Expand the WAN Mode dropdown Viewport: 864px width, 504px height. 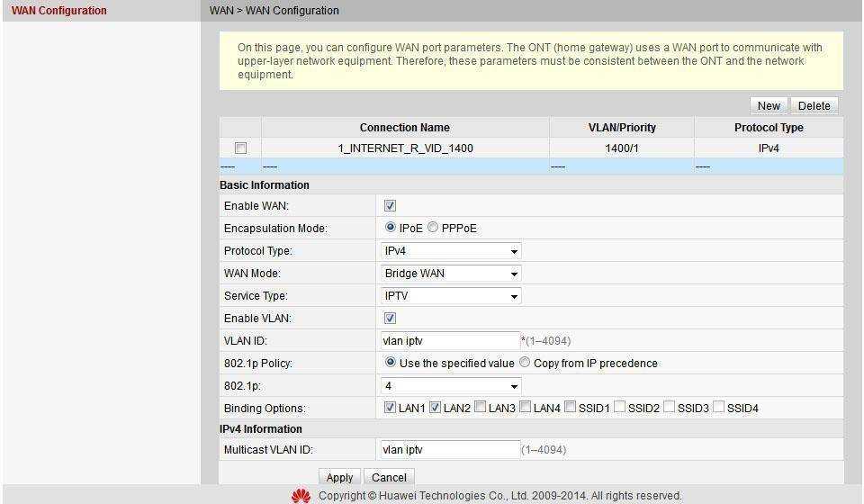(x=451, y=274)
